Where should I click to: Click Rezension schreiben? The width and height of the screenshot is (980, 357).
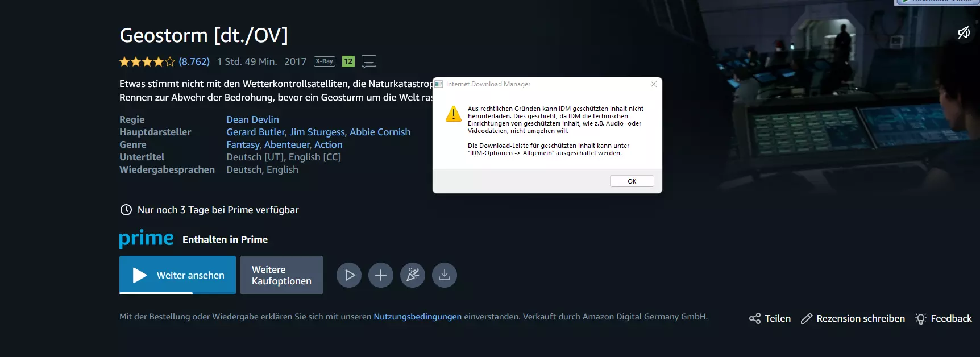tap(853, 318)
